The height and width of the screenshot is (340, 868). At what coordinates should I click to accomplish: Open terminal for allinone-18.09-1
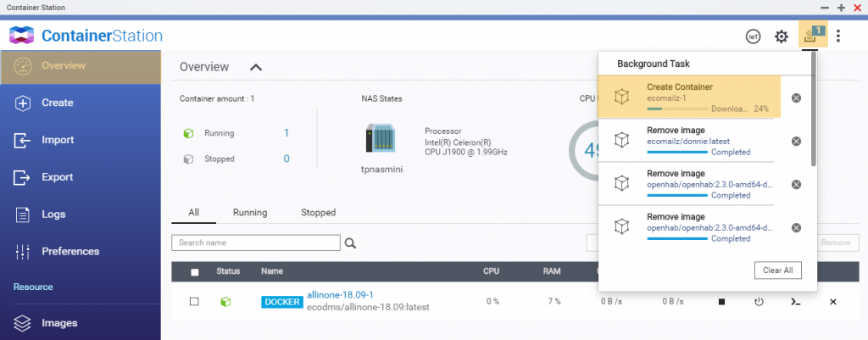(x=795, y=302)
